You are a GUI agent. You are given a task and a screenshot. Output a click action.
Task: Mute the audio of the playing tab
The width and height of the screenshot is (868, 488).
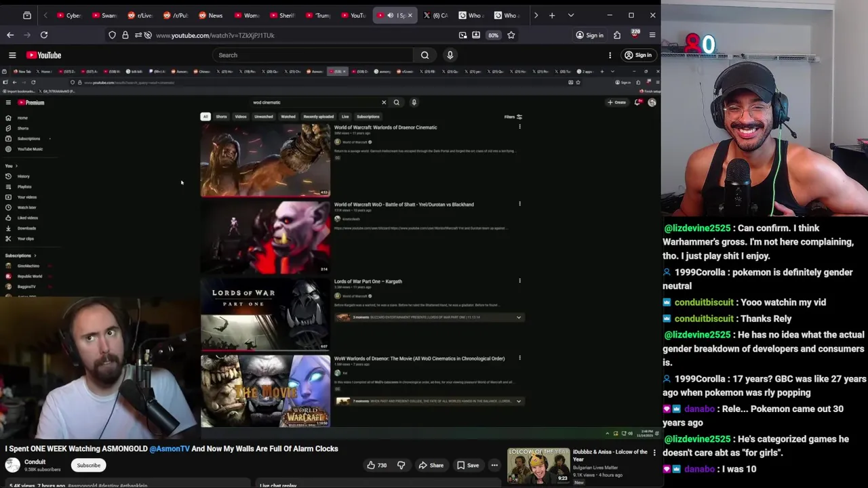tap(391, 15)
